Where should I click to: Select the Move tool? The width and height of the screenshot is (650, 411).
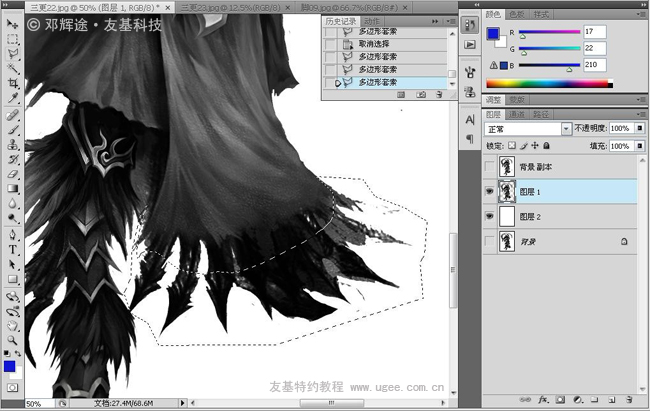[13, 24]
